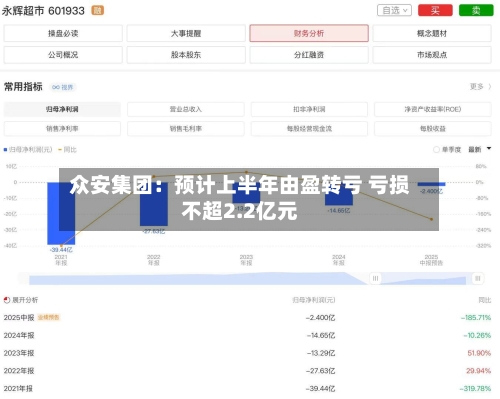Viewport: 500px width, 399px height.
Task: Click the 同比 line point above 2025
Action: coord(431,219)
